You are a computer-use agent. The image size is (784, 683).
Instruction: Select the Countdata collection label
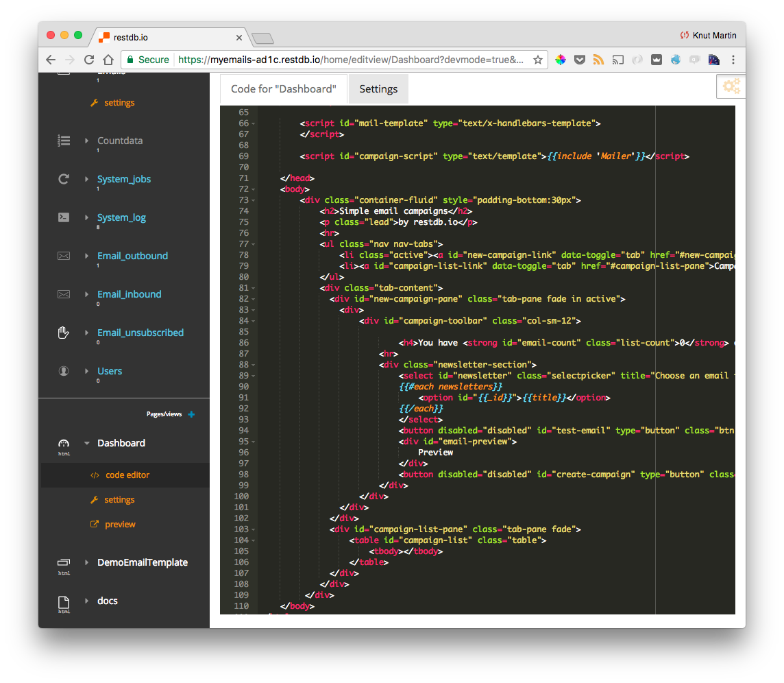120,141
